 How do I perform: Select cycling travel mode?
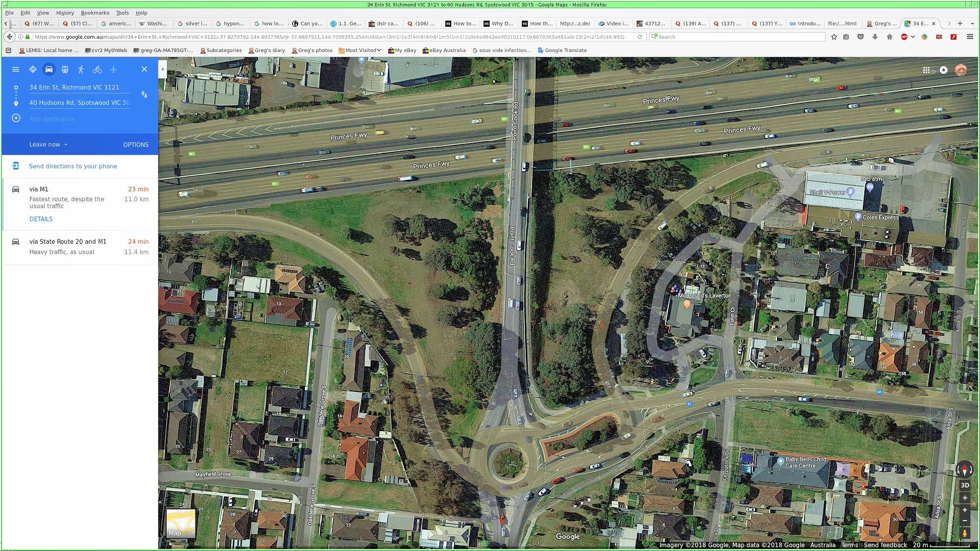click(x=98, y=70)
